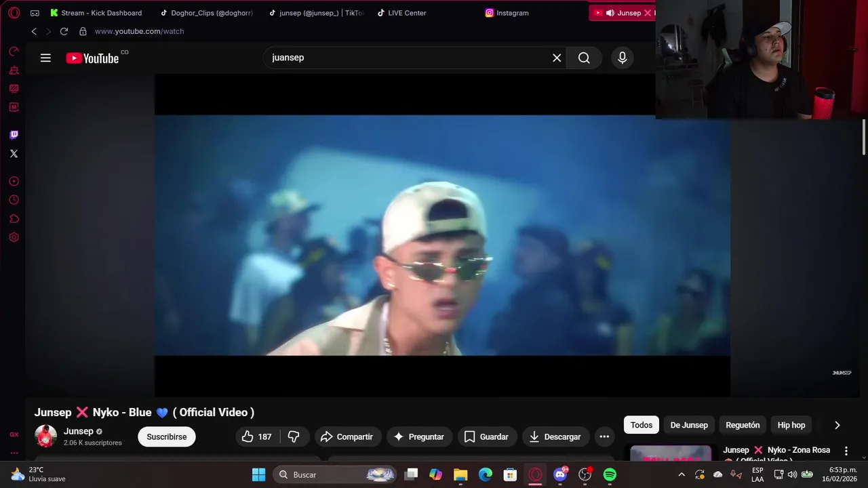Clear the search text with the X
This screenshot has width=868, height=488.
click(557, 58)
